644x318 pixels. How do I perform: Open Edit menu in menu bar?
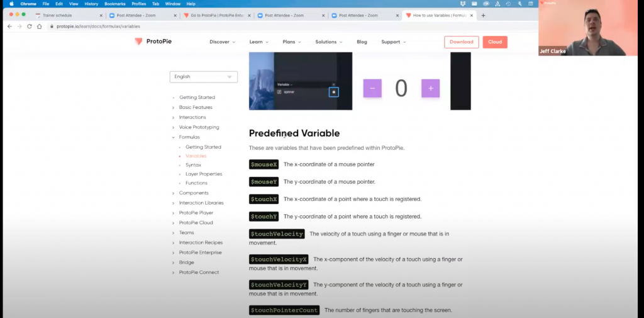pyautogui.click(x=59, y=4)
